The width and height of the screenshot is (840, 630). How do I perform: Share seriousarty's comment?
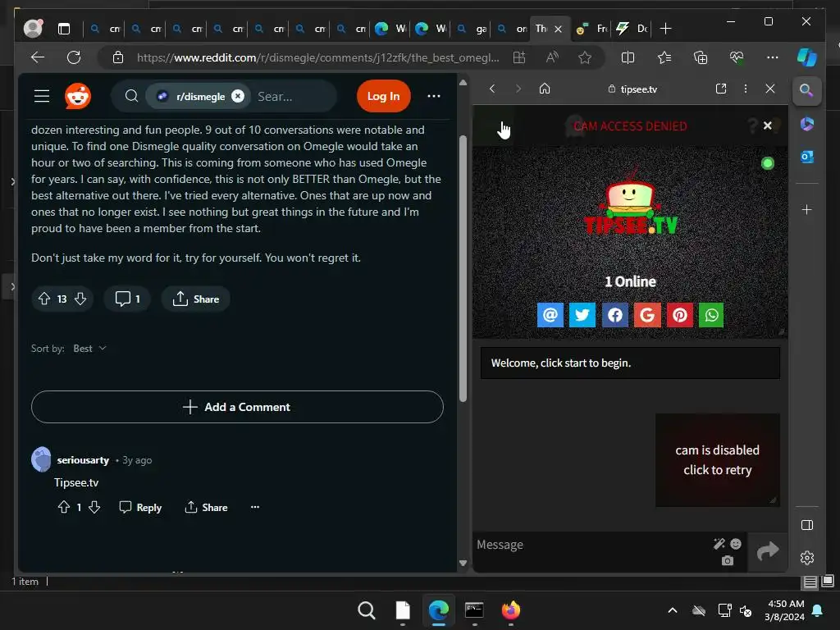(x=206, y=507)
